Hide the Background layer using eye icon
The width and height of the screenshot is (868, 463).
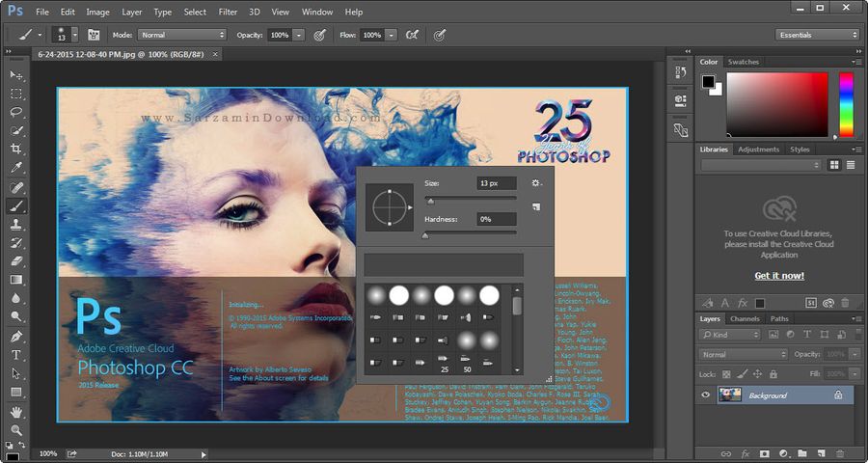[706, 395]
